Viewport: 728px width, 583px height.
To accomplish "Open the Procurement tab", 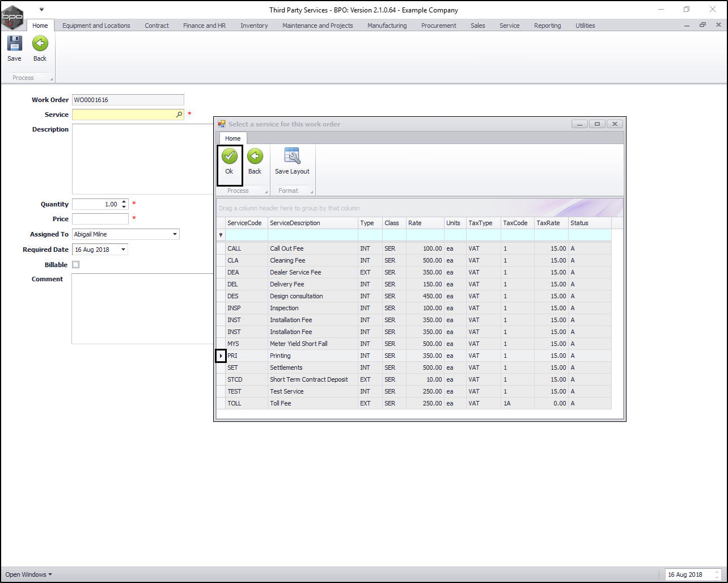I will pyautogui.click(x=439, y=26).
